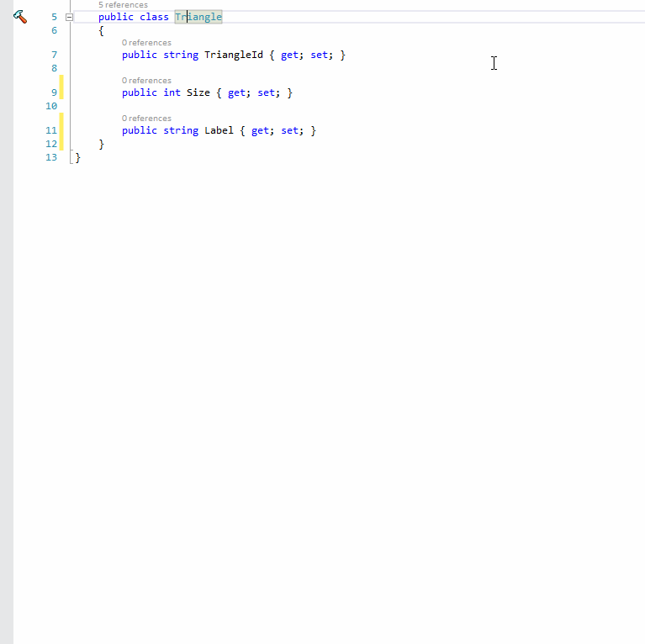
Task: Select the "public" keyword on line 9
Action: [x=140, y=93]
